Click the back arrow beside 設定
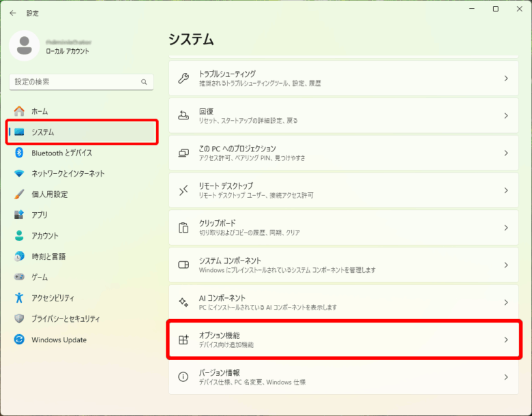532x416 pixels. (x=13, y=13)
